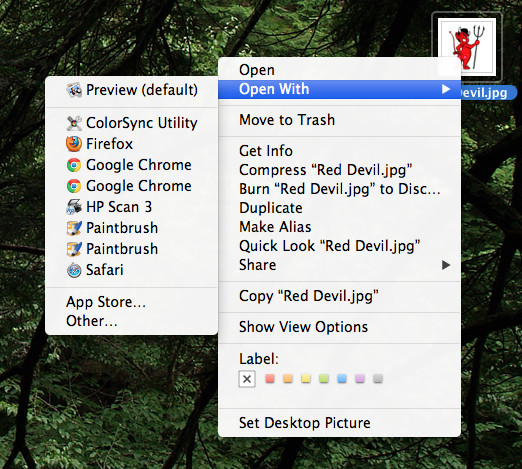Select App Store… in the submenu
Viewport: 522px width, 469px height.
point(132,302)
